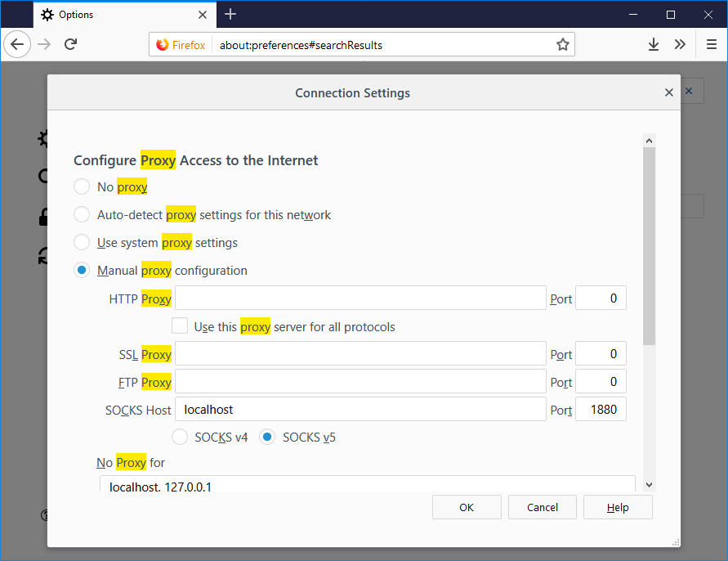Click the OK button

(x=466, y=507)
